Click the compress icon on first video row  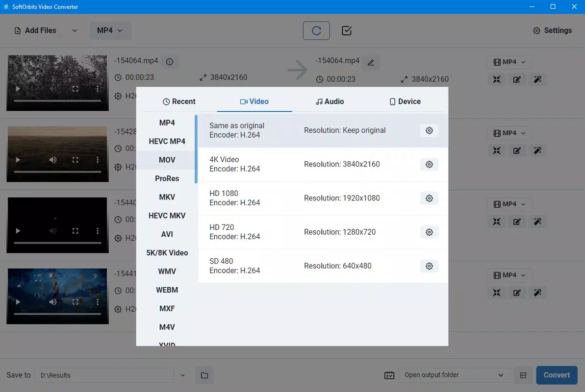[x=497, y=79]
